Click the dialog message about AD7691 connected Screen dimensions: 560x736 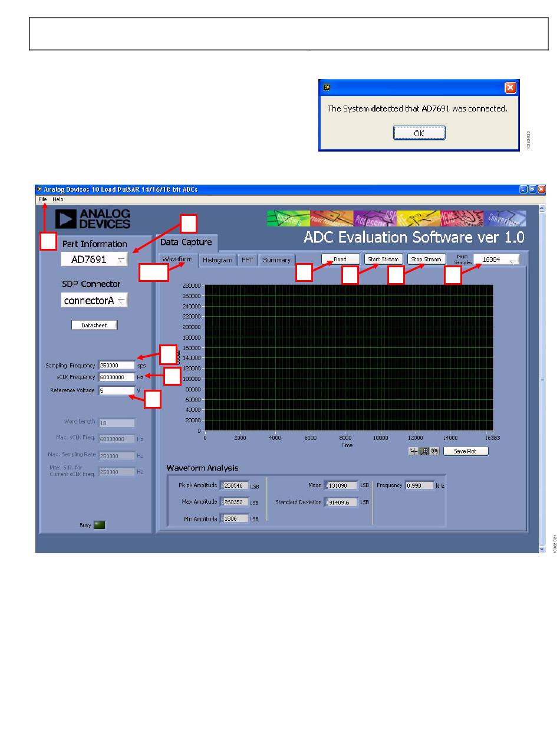(x=417, y=109)
